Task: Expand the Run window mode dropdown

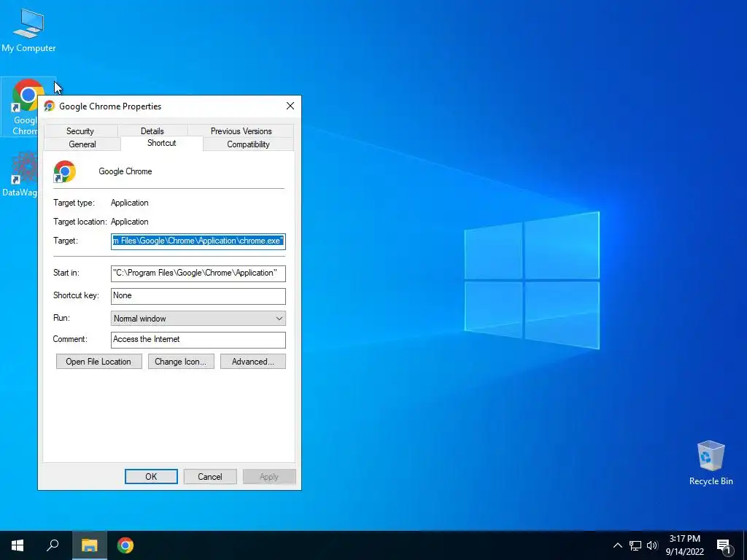Action: 198,319
